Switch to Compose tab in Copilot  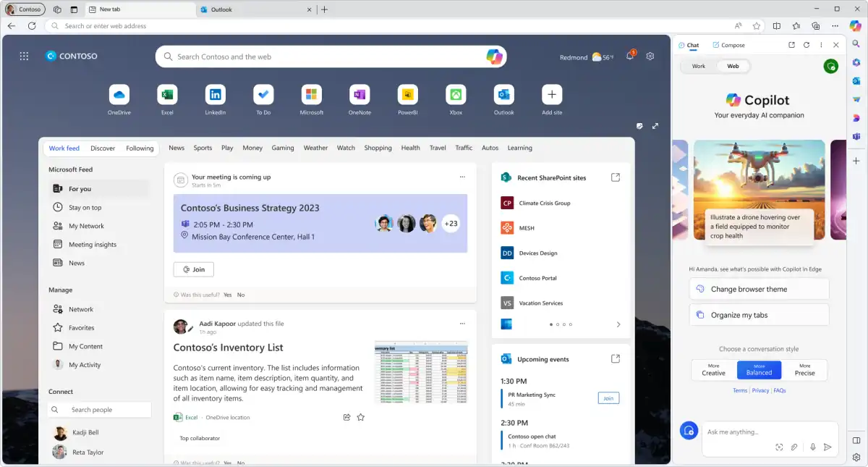[728, 45]
